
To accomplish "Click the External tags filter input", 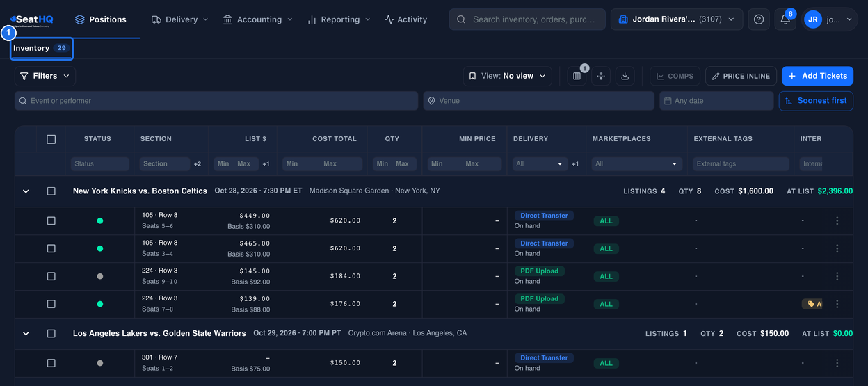I will pyautogui.click(x=741, y=164).
